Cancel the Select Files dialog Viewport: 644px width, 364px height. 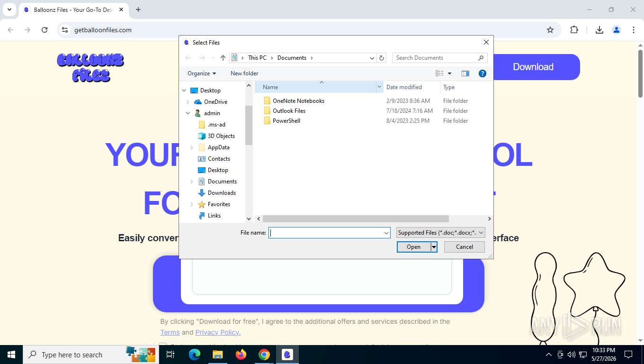(x=465, y=247)
